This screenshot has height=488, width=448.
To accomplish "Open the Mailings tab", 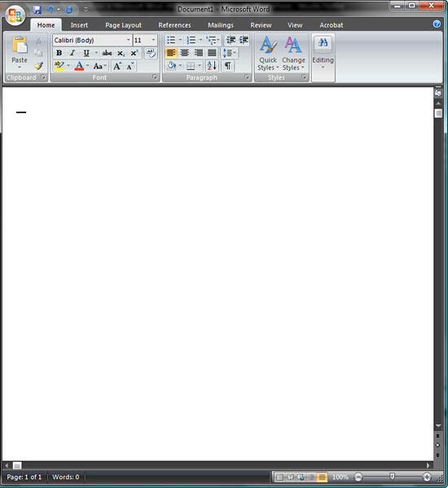I will [x=221, y=25].
